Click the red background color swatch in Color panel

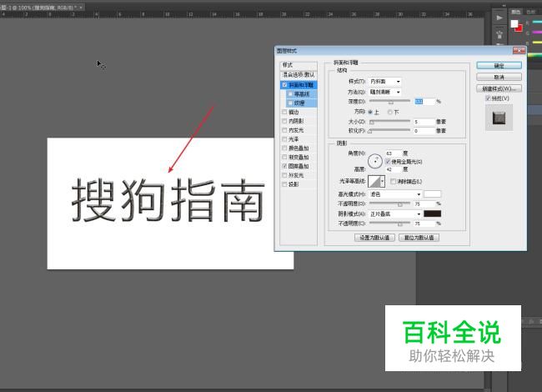(x=519, y=28)
